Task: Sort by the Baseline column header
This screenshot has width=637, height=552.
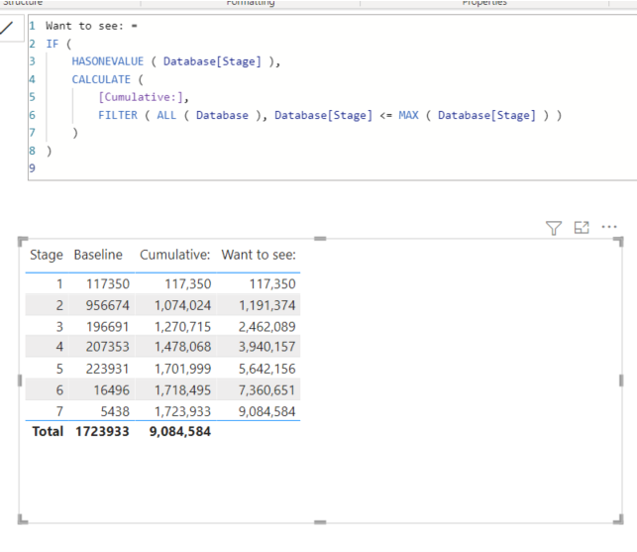Action: (x=98, y=255)
